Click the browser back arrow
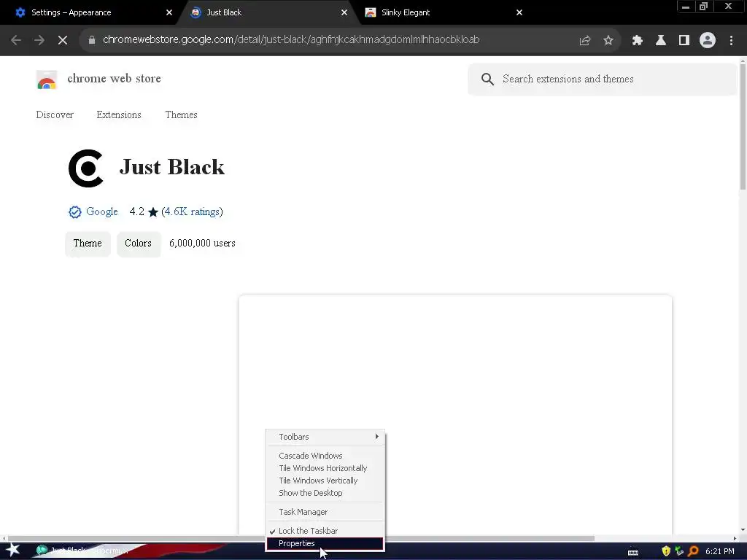 [x=16, y=40]
